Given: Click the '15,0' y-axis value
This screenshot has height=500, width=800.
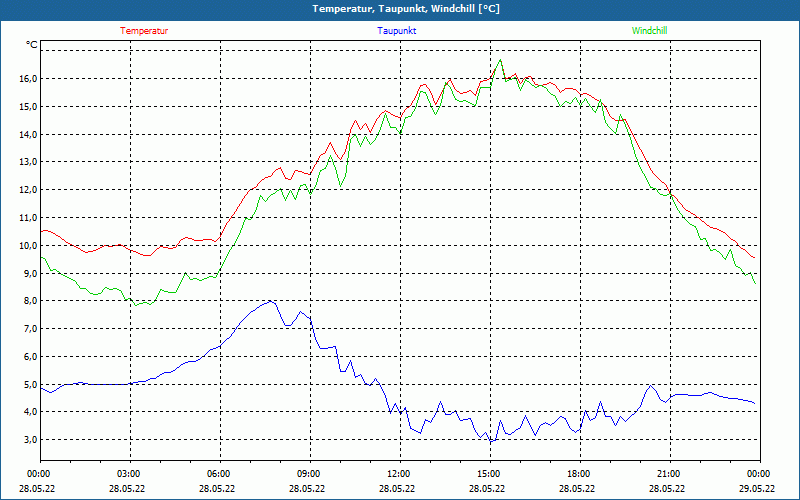Looking at the screenshot, I should 28,107.
